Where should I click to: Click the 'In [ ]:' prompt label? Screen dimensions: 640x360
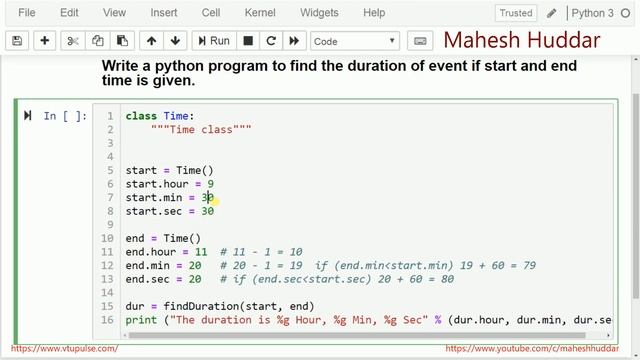coord(65,116)
